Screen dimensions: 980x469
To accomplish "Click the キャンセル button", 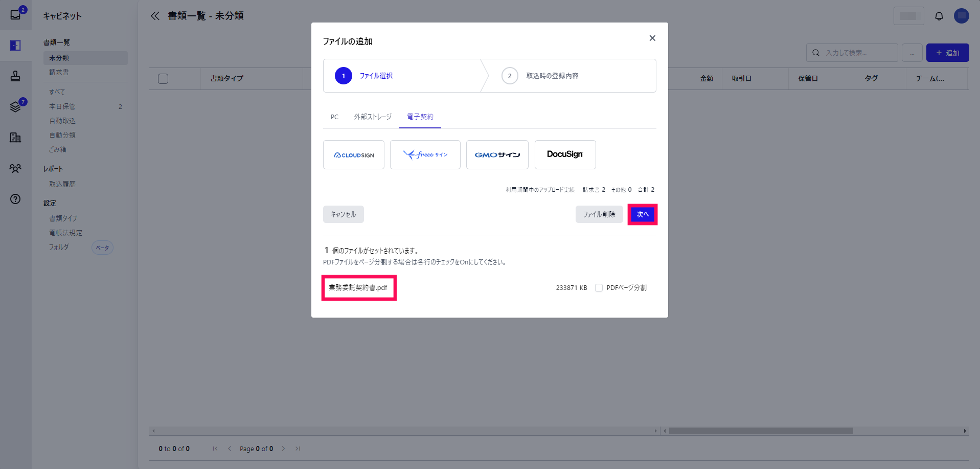I will tap(344, 214).
